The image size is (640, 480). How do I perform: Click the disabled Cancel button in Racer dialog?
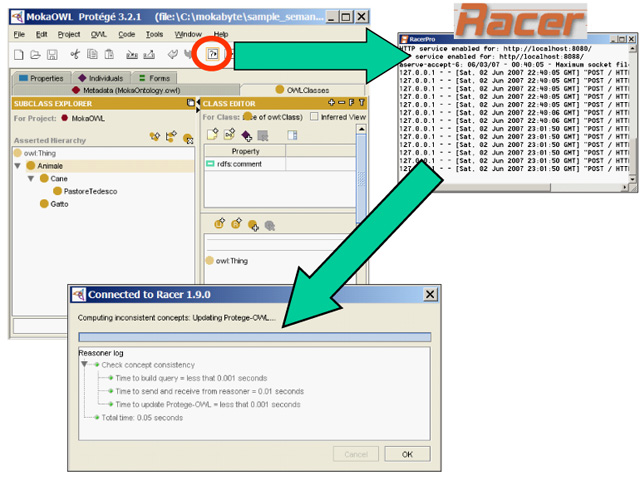(356, 454)
